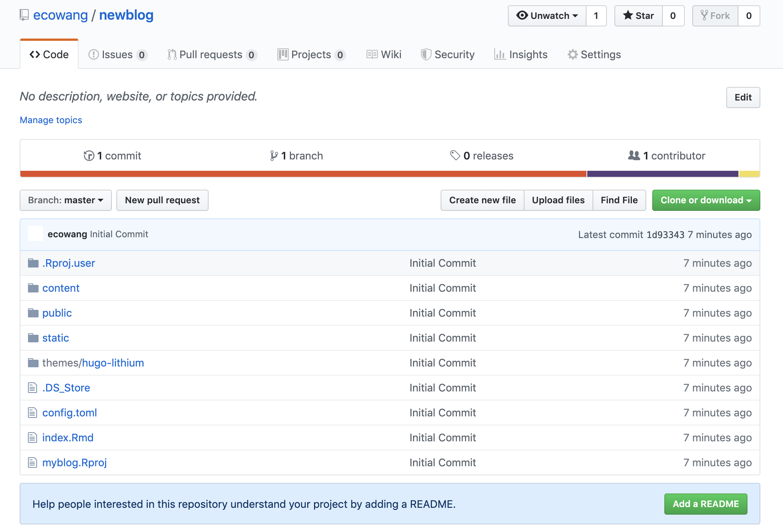Image resolution: width=783 pixels, height=532 pixels.
Task: Click the folder icon for themes/hugo-lithium
Action: click(x=33, y=363)
